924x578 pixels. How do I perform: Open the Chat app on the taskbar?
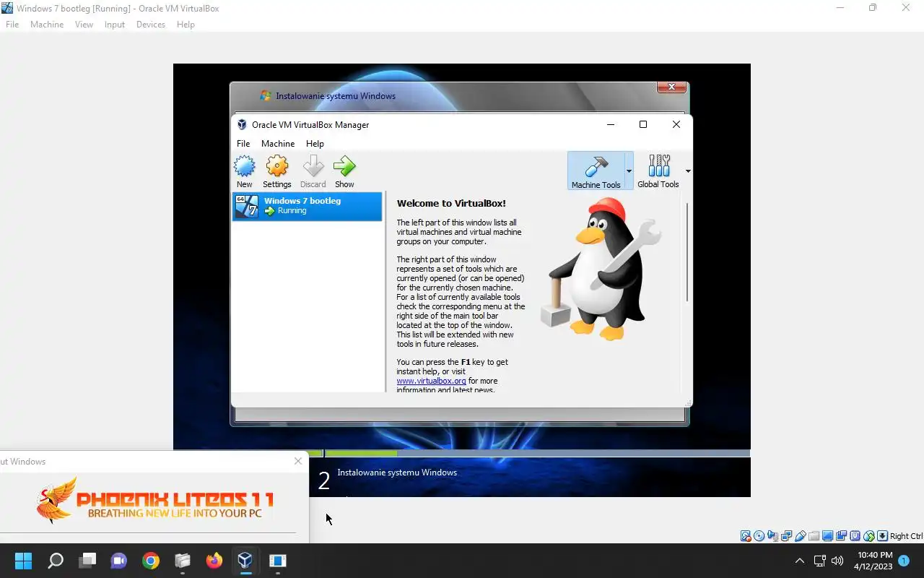[119, 561]
